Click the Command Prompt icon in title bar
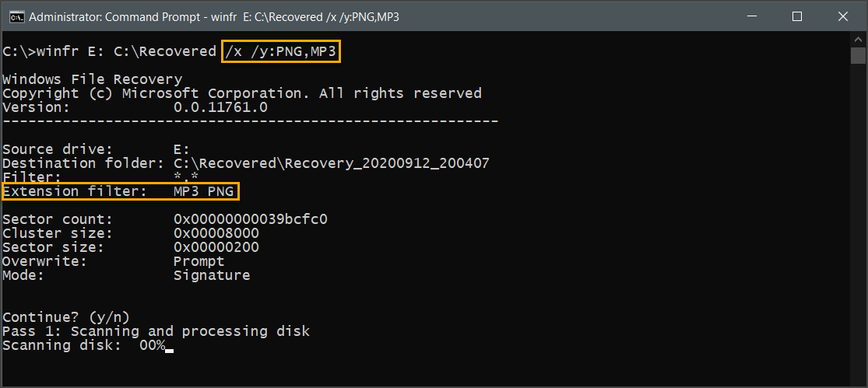868x388 pixels. pos(16,17)
